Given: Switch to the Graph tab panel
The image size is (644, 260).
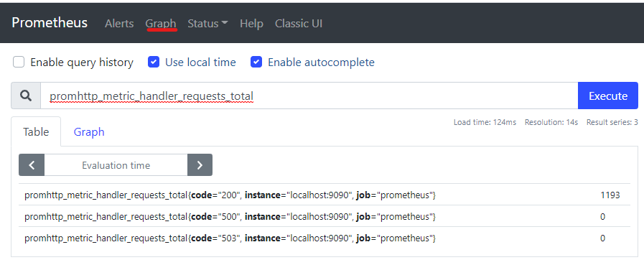Looking at the screenshot, I should coord(89,132).
